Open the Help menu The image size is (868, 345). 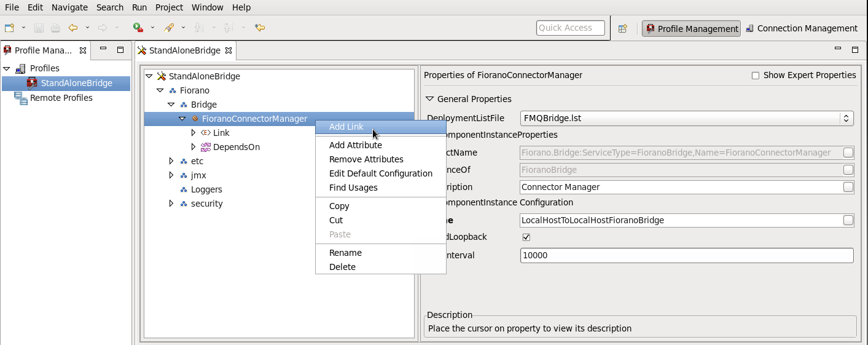[x=241, y=7]
